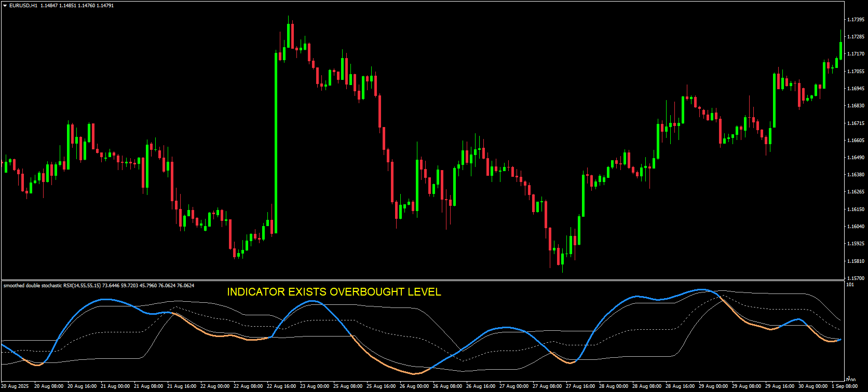The height and width of the screenshot is (392, 868).
Task: Click the small triangle beside EURUSD,H1 title
Action: [5, 6]
